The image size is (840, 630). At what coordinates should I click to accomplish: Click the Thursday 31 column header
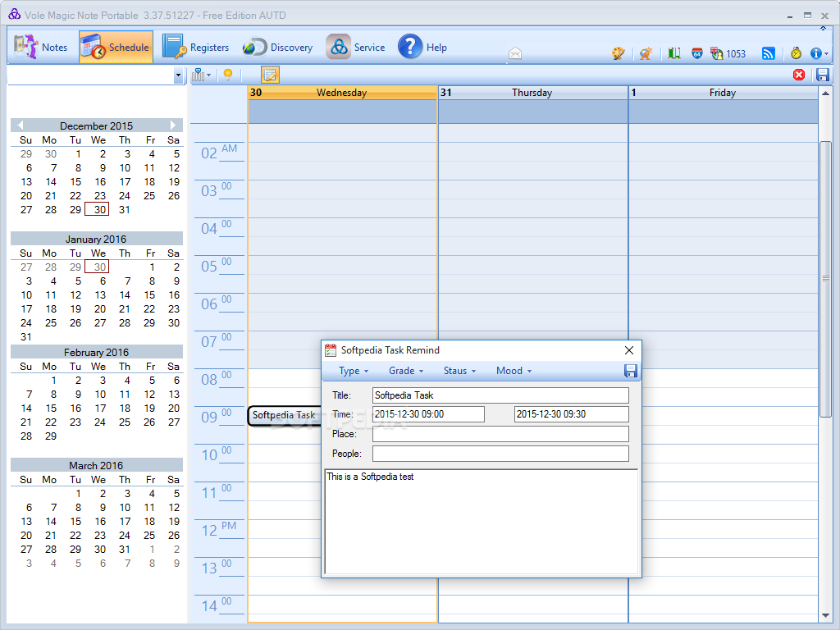tap(533, 92)
